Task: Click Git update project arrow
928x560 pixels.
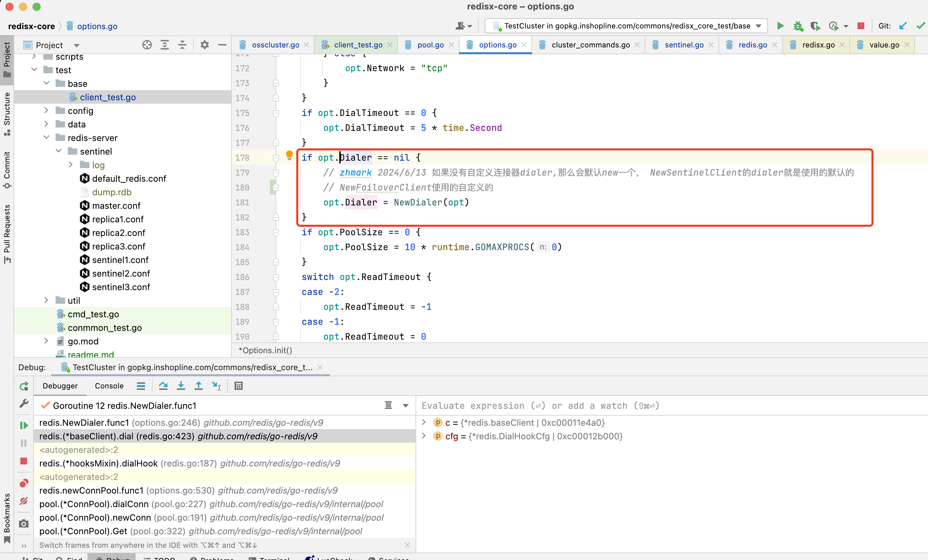Action: [903, 26]
